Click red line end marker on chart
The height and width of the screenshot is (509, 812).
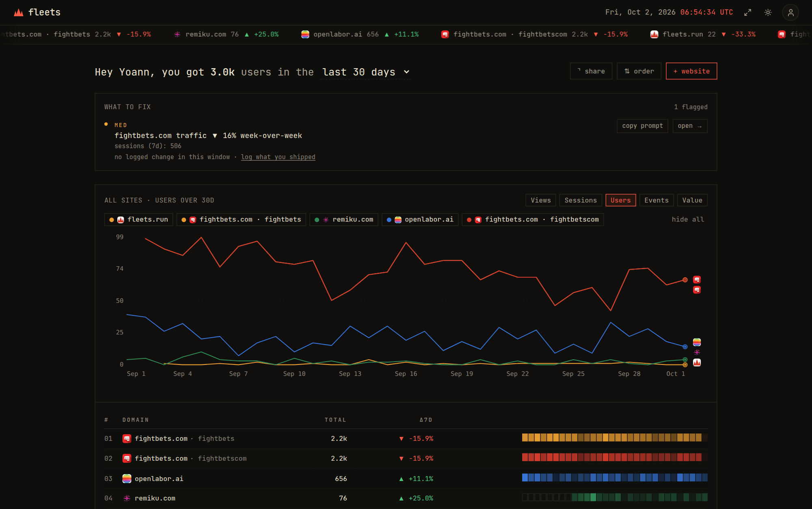point(685,280)
